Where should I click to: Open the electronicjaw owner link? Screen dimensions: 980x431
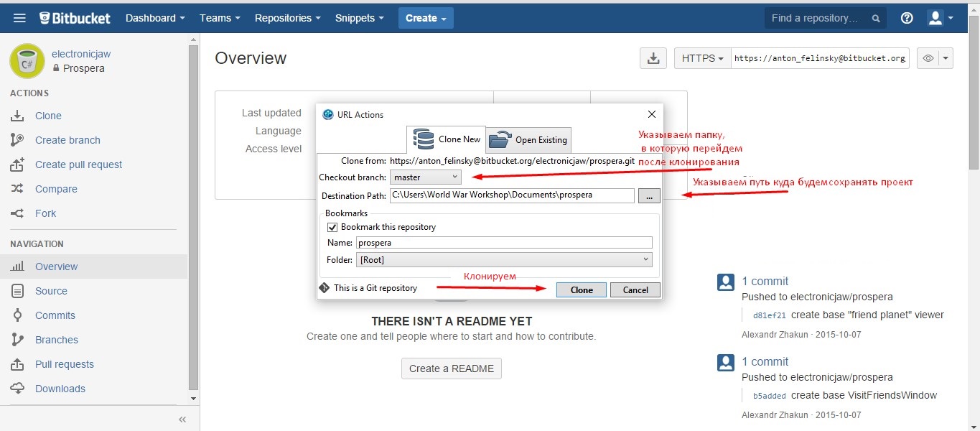click(81, 54)
